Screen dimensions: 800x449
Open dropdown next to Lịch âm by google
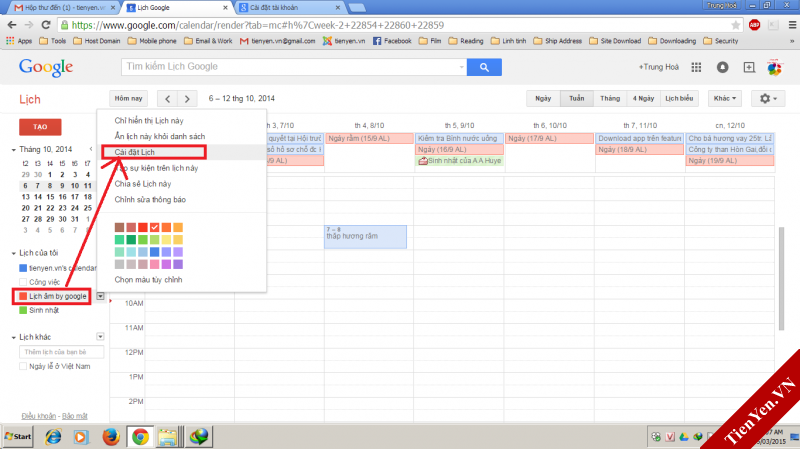click(x=100, y=296)
